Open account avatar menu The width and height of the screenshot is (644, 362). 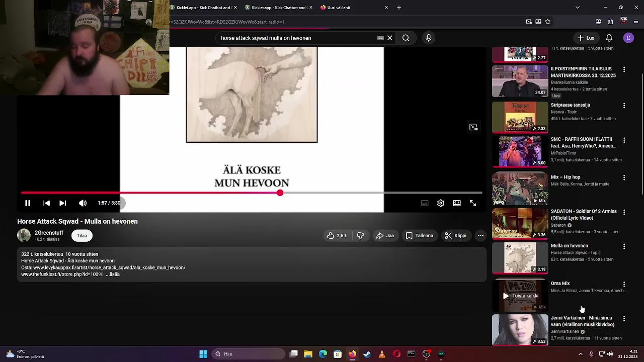tap(628, 38)
